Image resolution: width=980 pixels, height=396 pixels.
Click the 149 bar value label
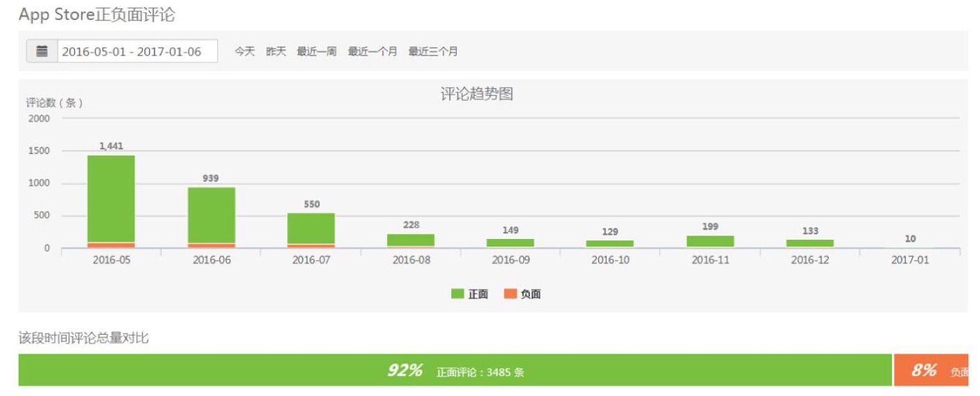tap(511, 230)
